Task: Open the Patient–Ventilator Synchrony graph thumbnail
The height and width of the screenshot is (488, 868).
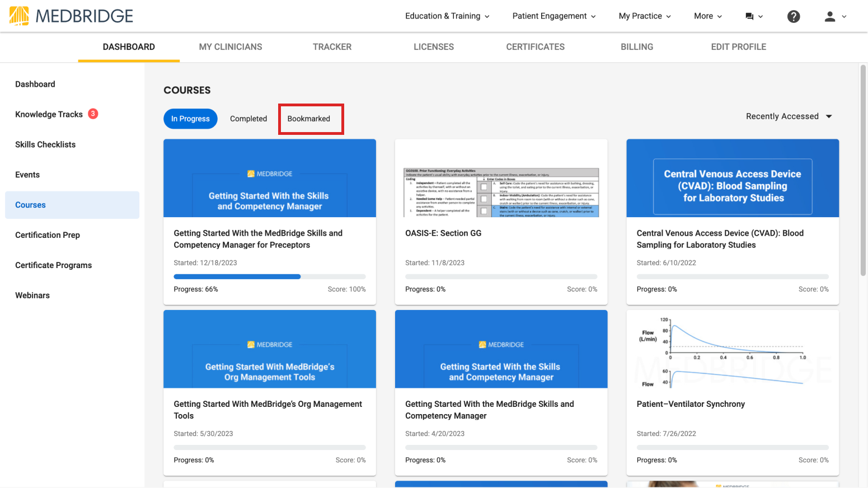Action: click(733, 349)
